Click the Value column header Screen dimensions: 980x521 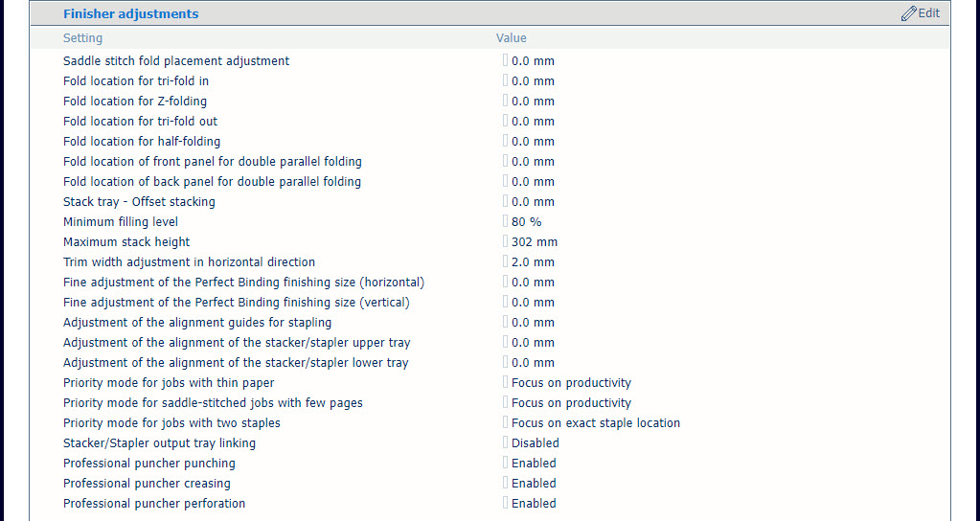click(511, 38)
